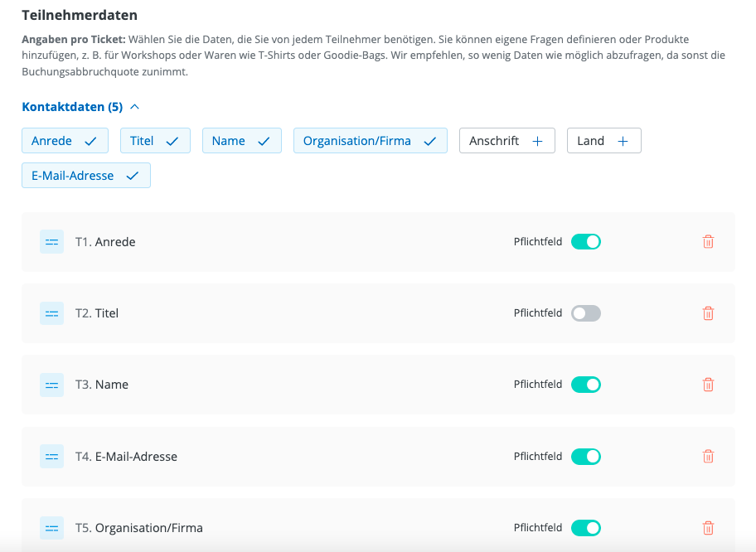Image resolution: width=756 pixels, height=552 pixels.
Task: Delete the T1. Anrede field via trash icon
Action: pos(708,242)
